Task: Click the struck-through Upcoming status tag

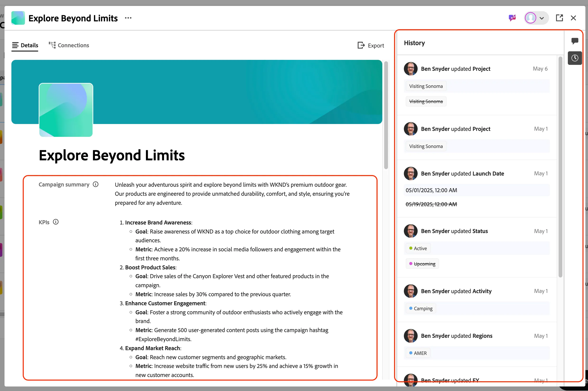Action: [x=422, y=264]
